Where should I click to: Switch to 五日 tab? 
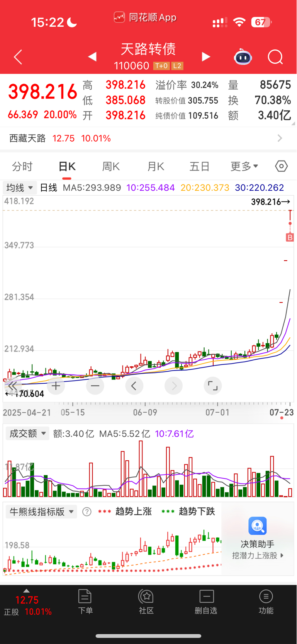tap(200, 166)
